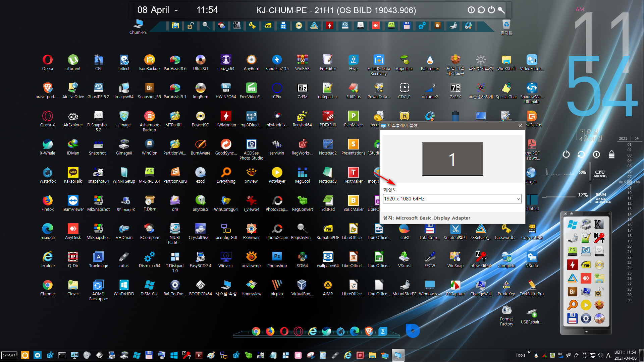The image size is (644, 362).
Task: Open the 7zFM desktop shortcut
Action: coord(302,90)
